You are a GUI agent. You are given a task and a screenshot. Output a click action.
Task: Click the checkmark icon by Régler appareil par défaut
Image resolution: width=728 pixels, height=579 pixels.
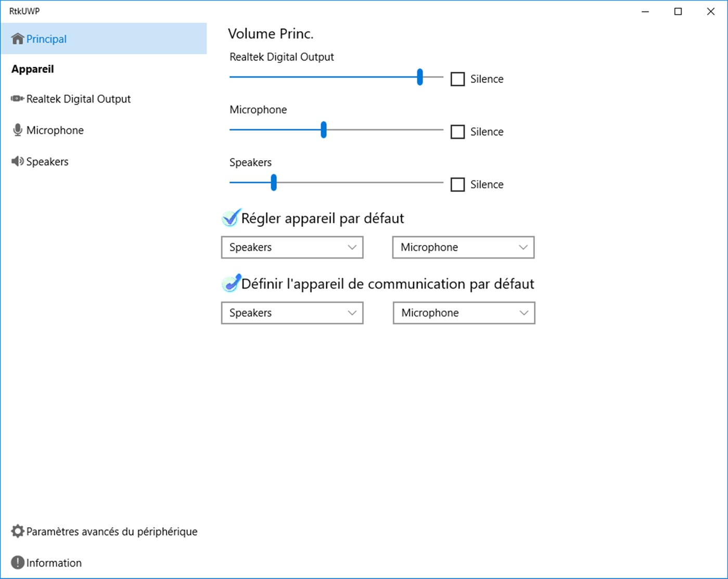point(231,218)
